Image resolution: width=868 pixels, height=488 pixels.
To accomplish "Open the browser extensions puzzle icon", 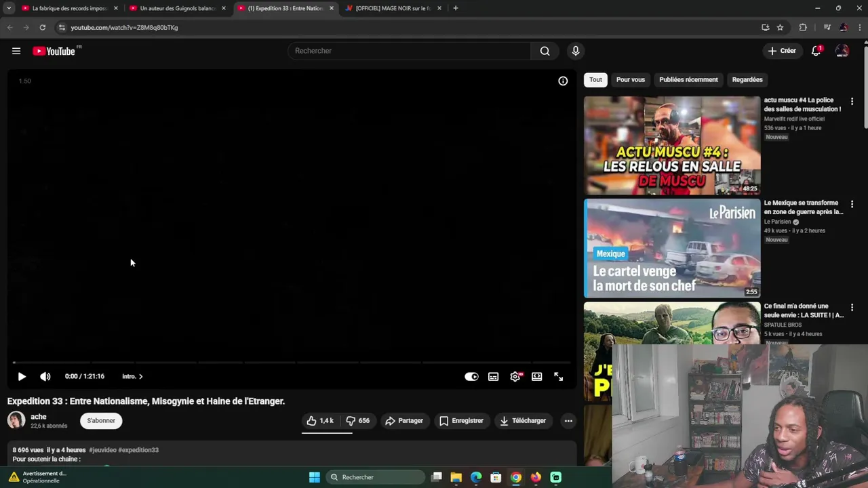I will click(803, 27).
